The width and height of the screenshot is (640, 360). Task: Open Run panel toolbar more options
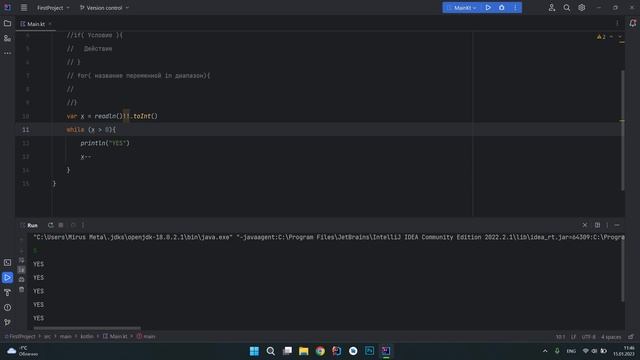[83, 225]
